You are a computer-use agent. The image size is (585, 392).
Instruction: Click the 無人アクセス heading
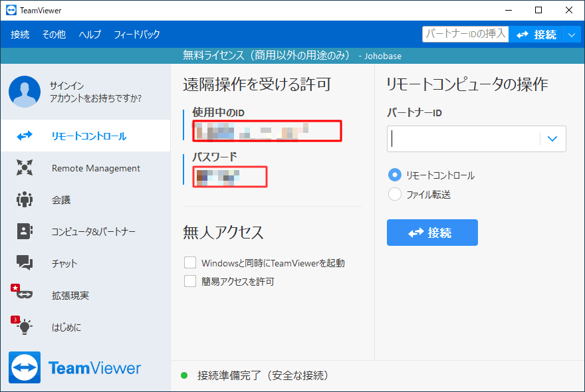[223, 233]
